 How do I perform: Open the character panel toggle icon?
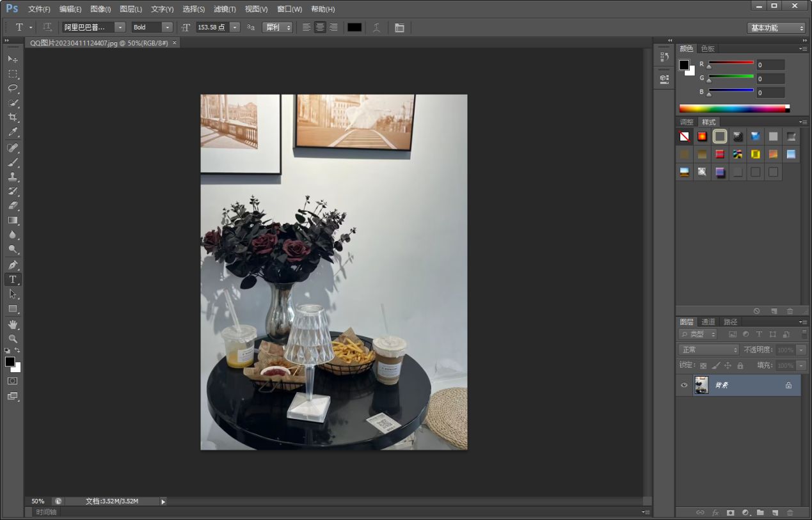[399, 28]
